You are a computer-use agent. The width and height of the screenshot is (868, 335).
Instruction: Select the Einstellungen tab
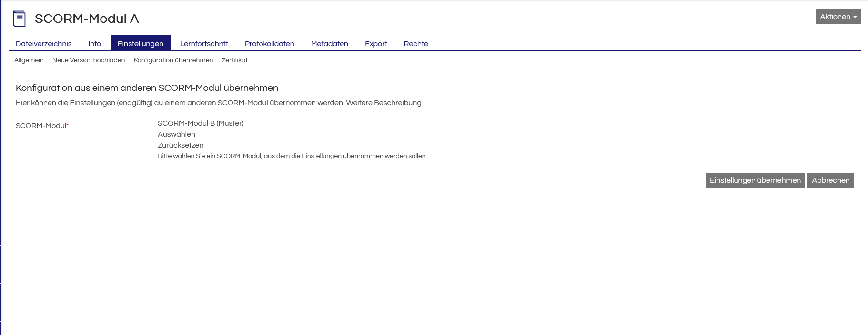(x=141, y=43)
